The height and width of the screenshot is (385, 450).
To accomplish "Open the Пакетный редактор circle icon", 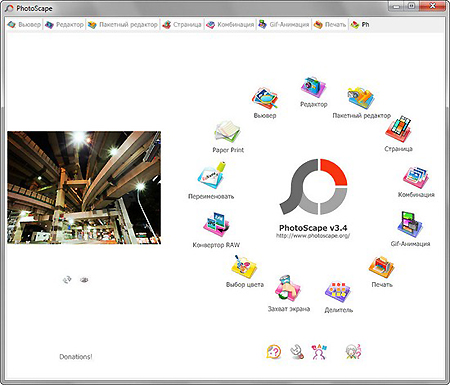I will (x=361, y=98).
